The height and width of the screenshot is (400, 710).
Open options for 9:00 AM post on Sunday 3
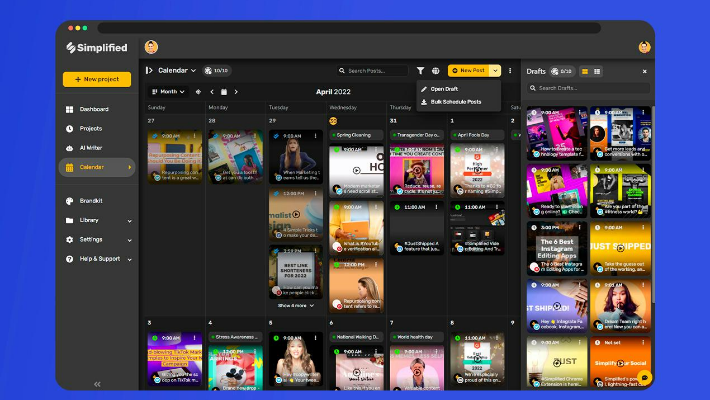point(195,338)
